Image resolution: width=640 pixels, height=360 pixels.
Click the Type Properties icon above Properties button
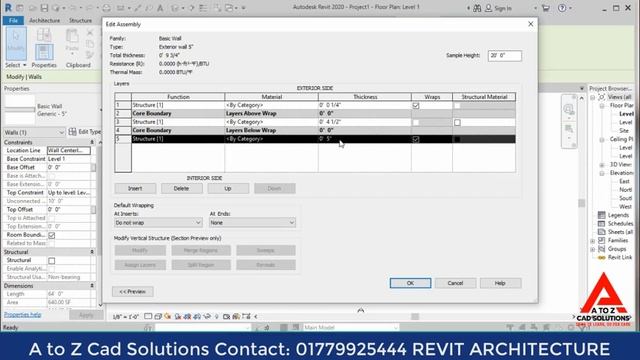[44, 35]
